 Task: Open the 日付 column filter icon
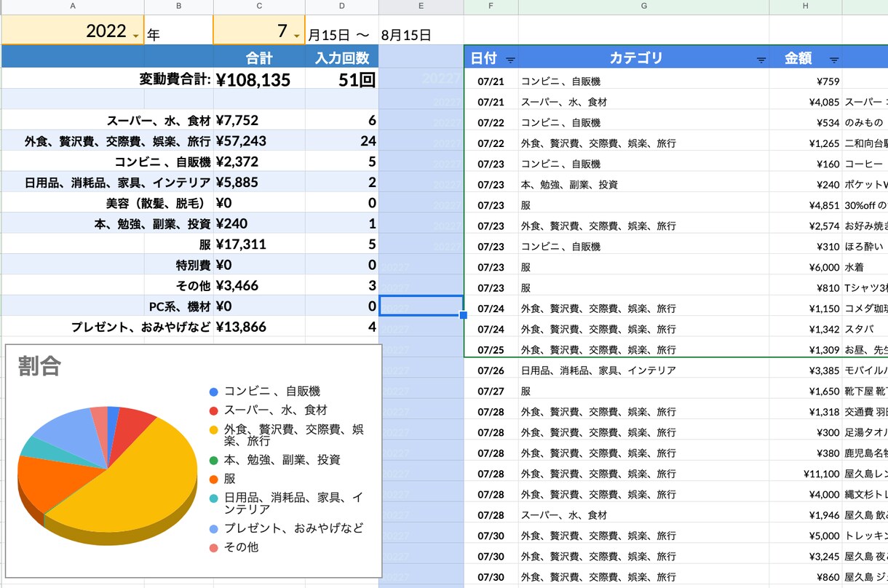510,60
